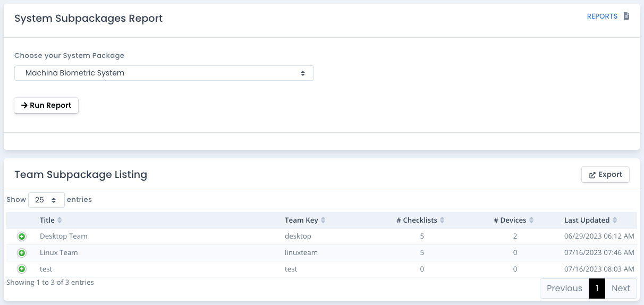Viewport: 644px width, 305px height.
Task: Go to the Next page
Action: (x=621, y=289)
